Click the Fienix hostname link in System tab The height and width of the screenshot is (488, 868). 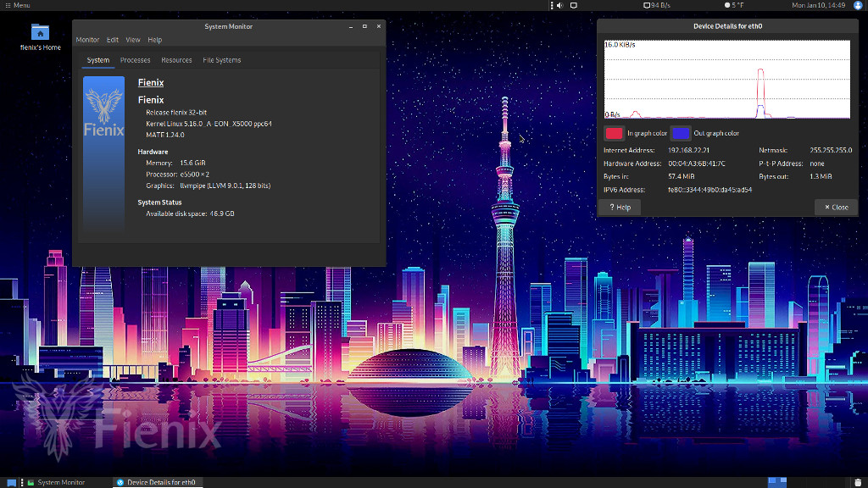click(x=151, y=82)
